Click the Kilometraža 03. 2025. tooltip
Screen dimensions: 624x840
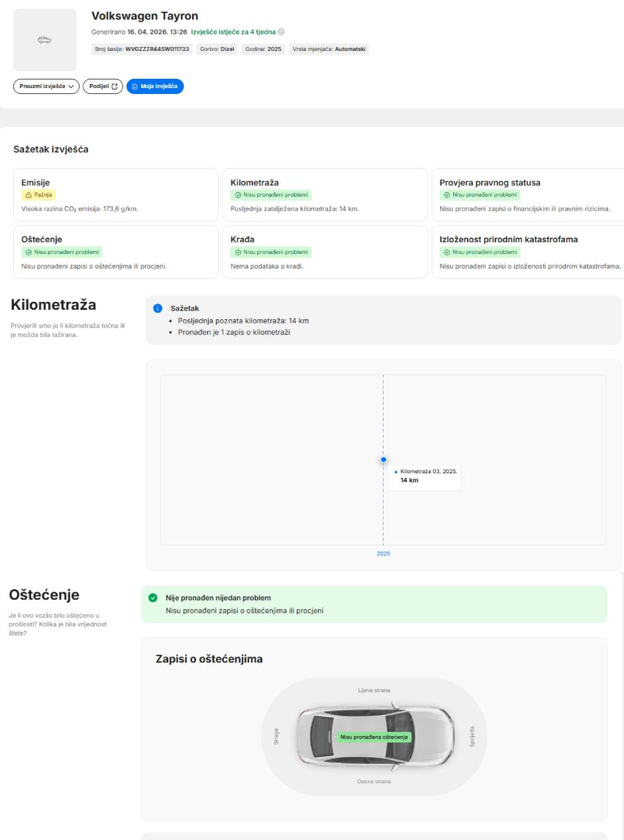point(425,476)
